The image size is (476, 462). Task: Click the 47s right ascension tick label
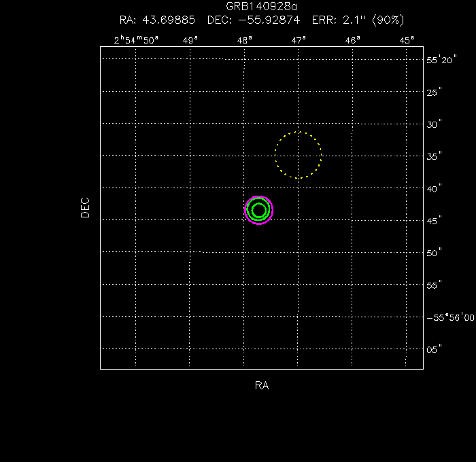[x=299, y=40]
